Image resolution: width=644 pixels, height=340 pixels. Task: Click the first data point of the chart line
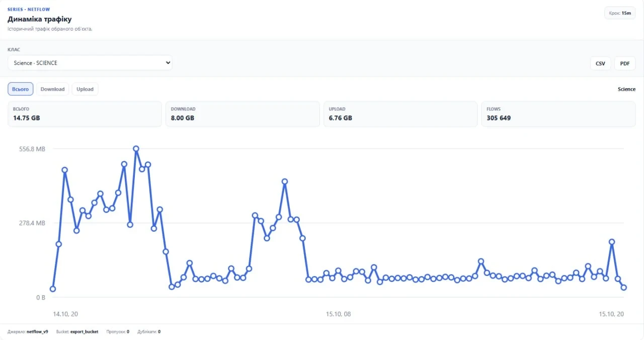coord(53,289)
